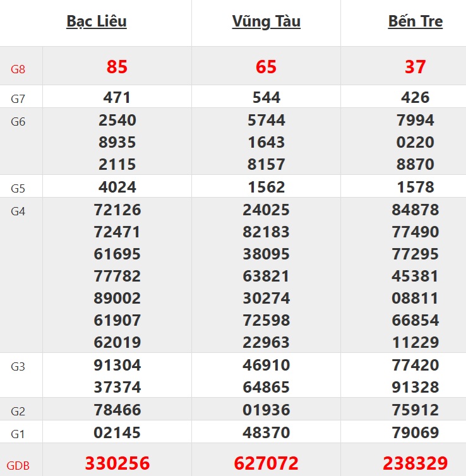Select the G3 prize row label
This screenshot has width=466, height=476.
(18, 367)
